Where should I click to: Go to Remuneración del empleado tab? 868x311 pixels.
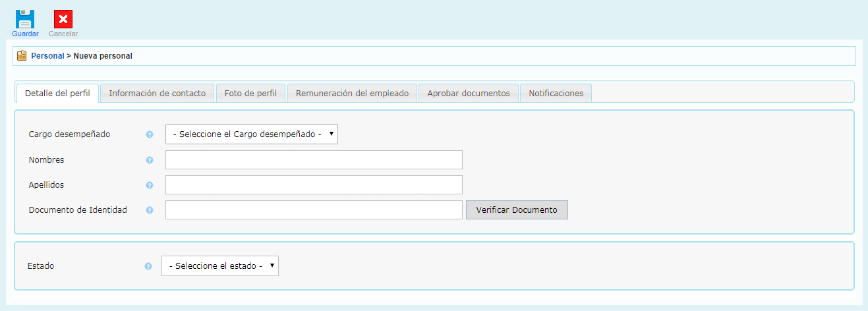[352, 94]
